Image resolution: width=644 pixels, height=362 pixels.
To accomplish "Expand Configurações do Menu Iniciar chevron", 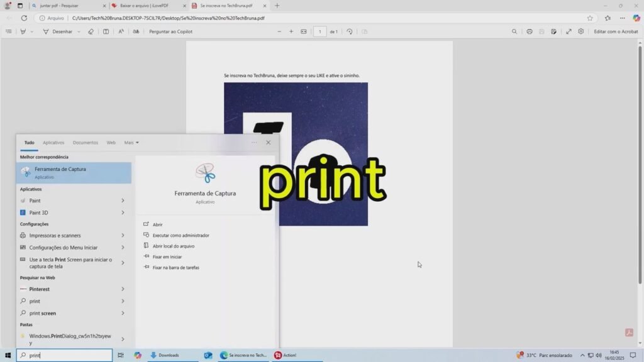I will pyautogui.click(x=123, y=248).
